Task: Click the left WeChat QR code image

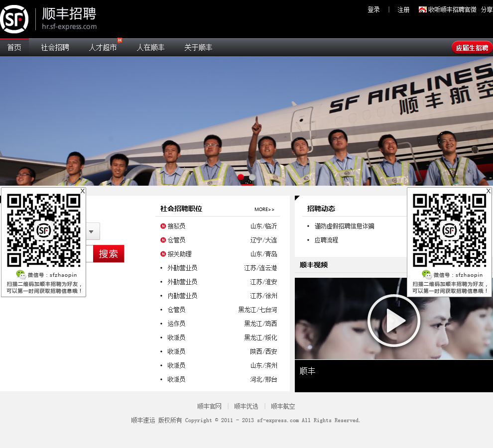Action: (x=44, y=230)
